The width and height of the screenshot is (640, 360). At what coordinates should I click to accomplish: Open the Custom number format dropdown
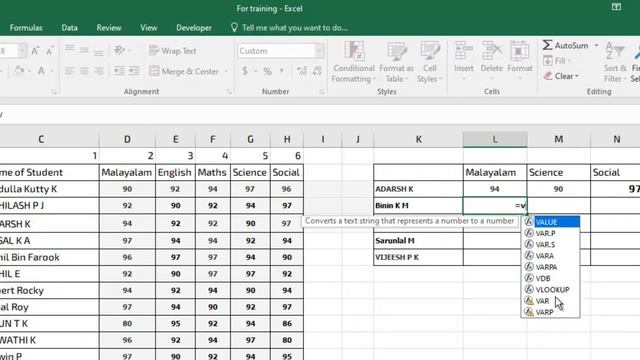tap(319, 51)
